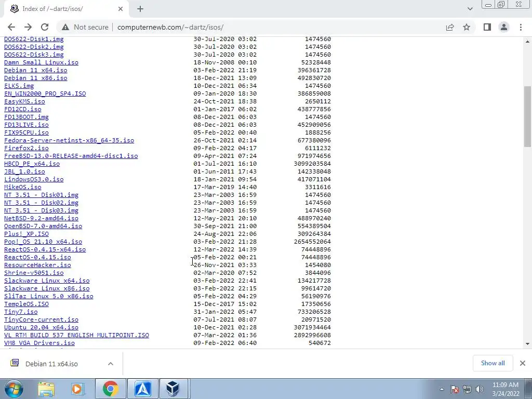Open the volume speaker tray icon
This screenshot has width=532, height=399.
480,389
